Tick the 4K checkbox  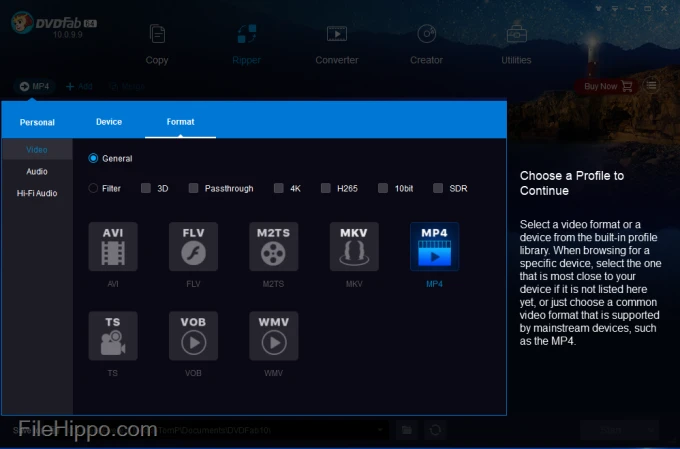click(x=279, y=188)
